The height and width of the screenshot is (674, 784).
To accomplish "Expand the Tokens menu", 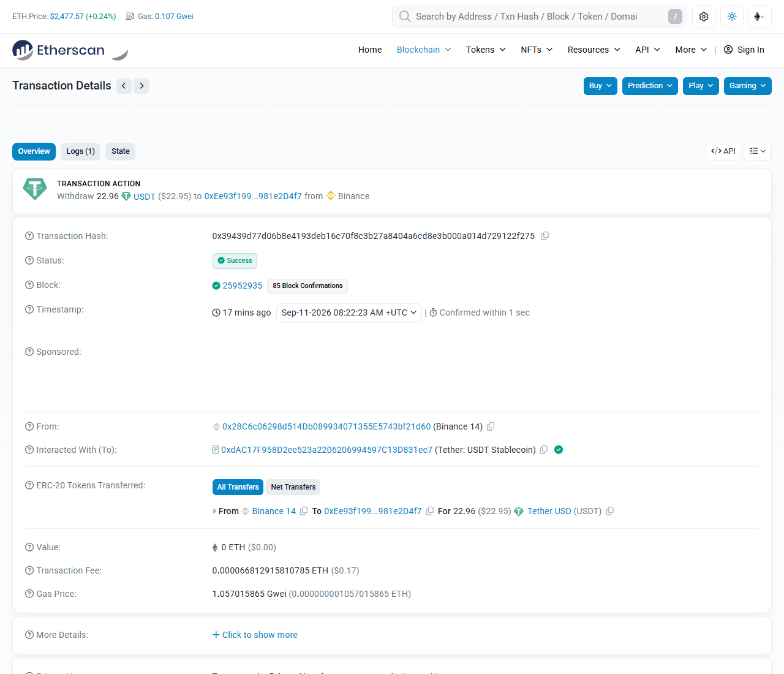I will point(486,50).
